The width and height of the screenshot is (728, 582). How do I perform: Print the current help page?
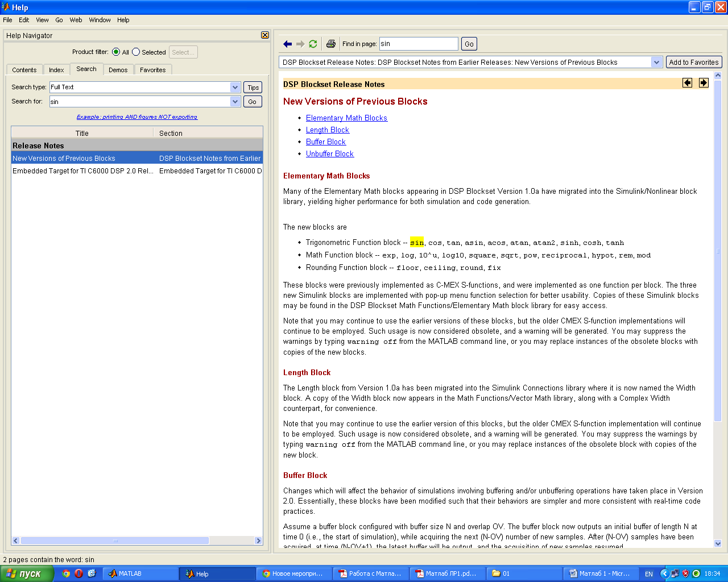click(330, 44)
